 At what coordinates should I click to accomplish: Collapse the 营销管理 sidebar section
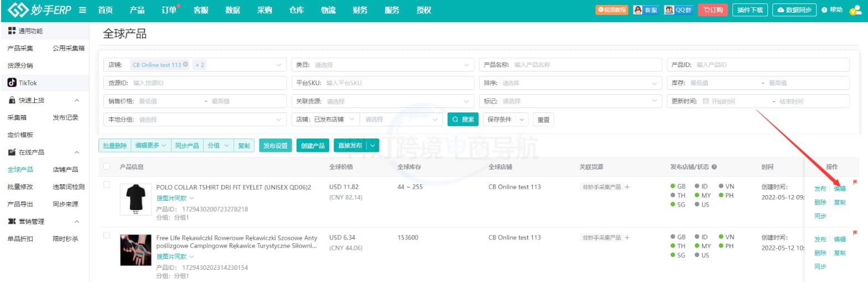point(77,222)
